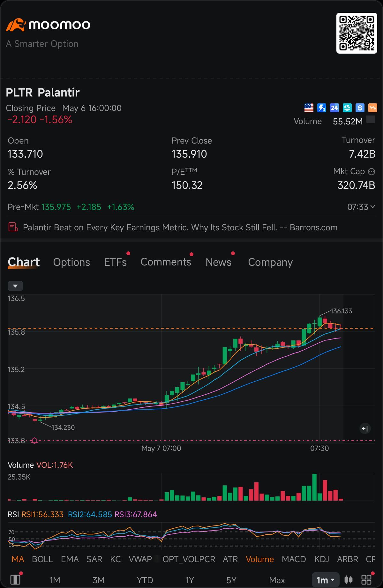Toggle the Volume sub-indicator
The height and width of the screenshot is (588, 383).
(x=260, y=559)
